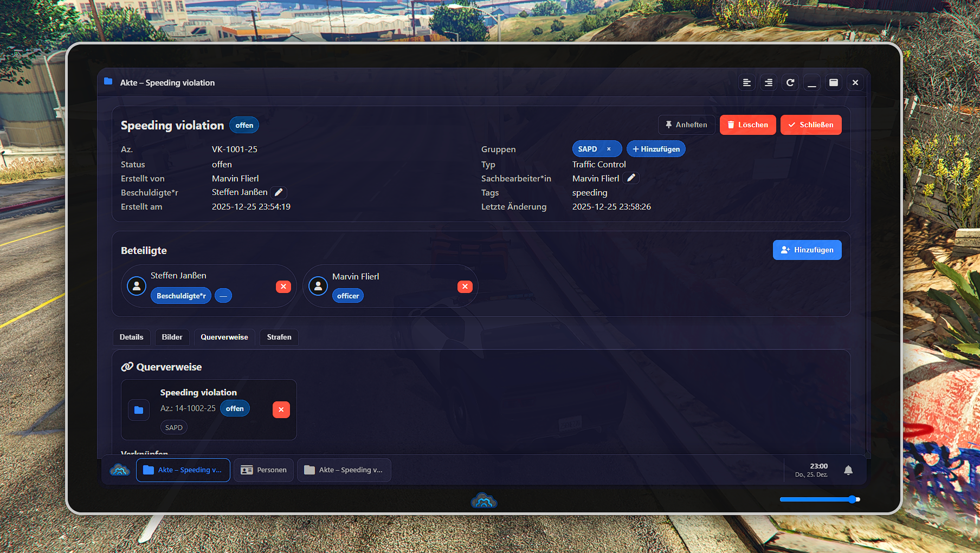This screenshot has height=553, width=980.
Task: Open the cloud start menu in taskbar
Action: click(x=120, y=470)
